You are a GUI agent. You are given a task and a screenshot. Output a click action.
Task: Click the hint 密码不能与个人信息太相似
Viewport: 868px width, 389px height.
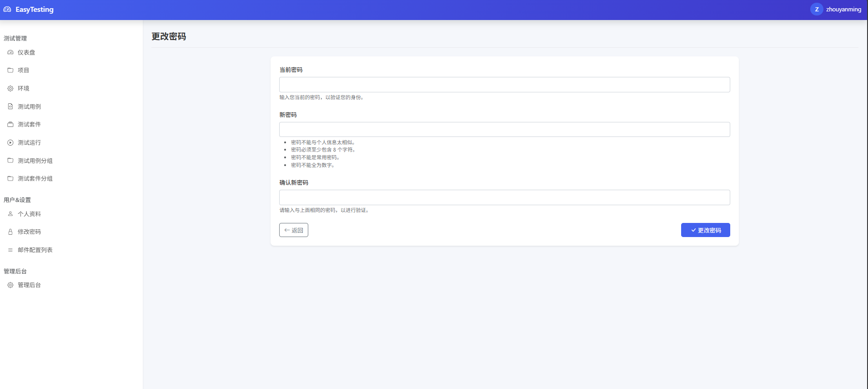click(x=323, y=142)
